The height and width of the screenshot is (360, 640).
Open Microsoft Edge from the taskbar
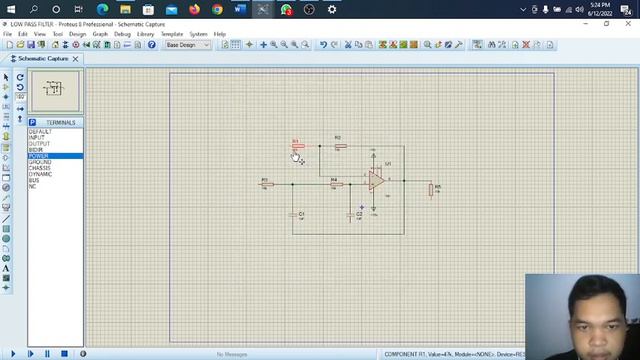(x=102, y=9)
